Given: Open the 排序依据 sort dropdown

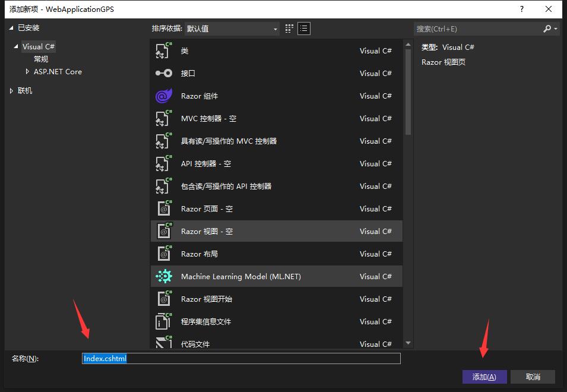Looking at the screenshot, I should click(x=232, y=29).
